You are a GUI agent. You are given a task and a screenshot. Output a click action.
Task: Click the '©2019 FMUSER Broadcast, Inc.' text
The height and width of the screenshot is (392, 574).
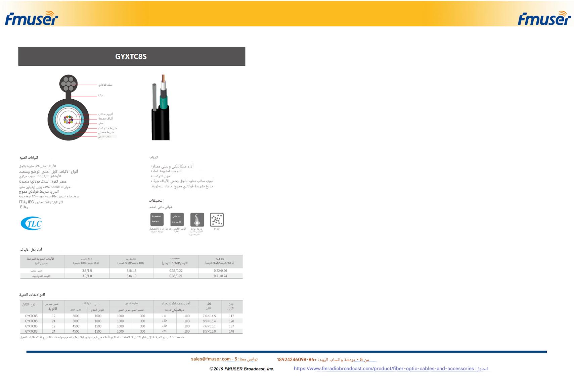[242, 369]
